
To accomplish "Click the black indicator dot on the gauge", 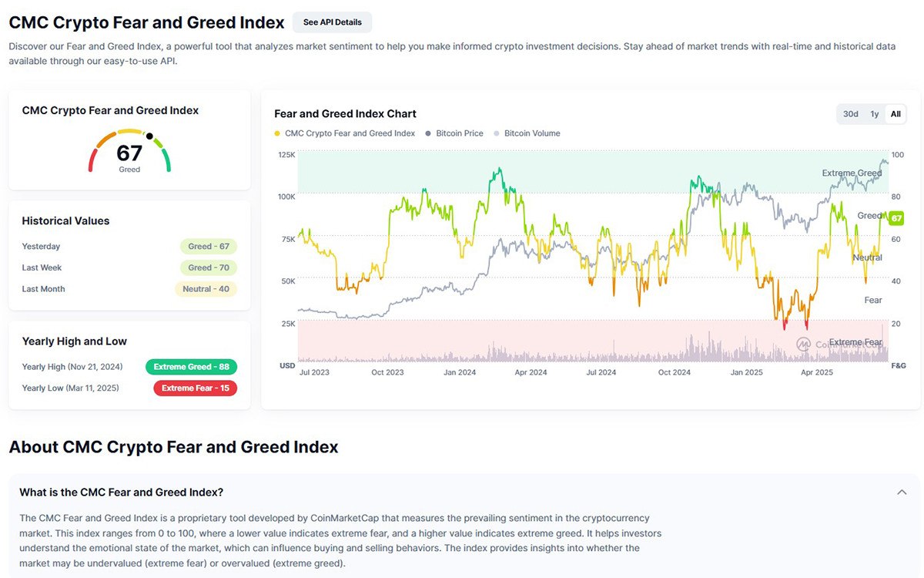I will click(x=149, y=136).
